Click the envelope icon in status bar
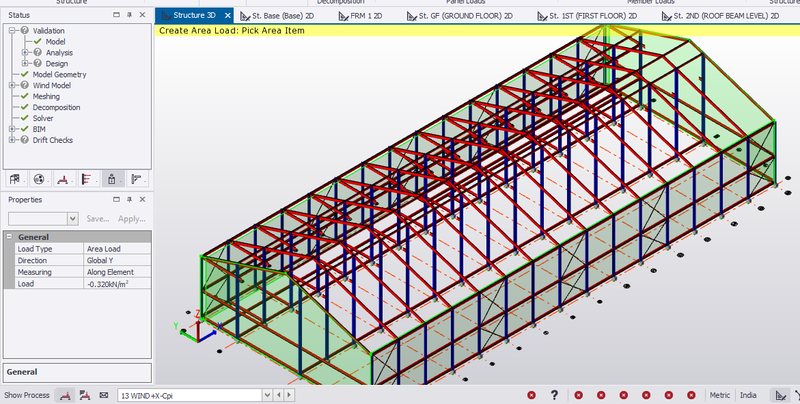 tap(104, 395)
